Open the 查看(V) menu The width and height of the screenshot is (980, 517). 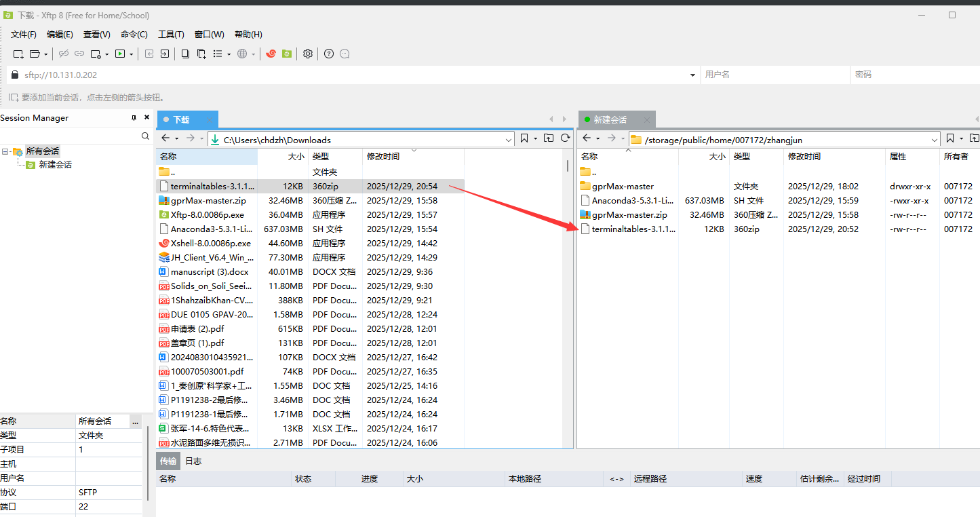click(97, 35)
